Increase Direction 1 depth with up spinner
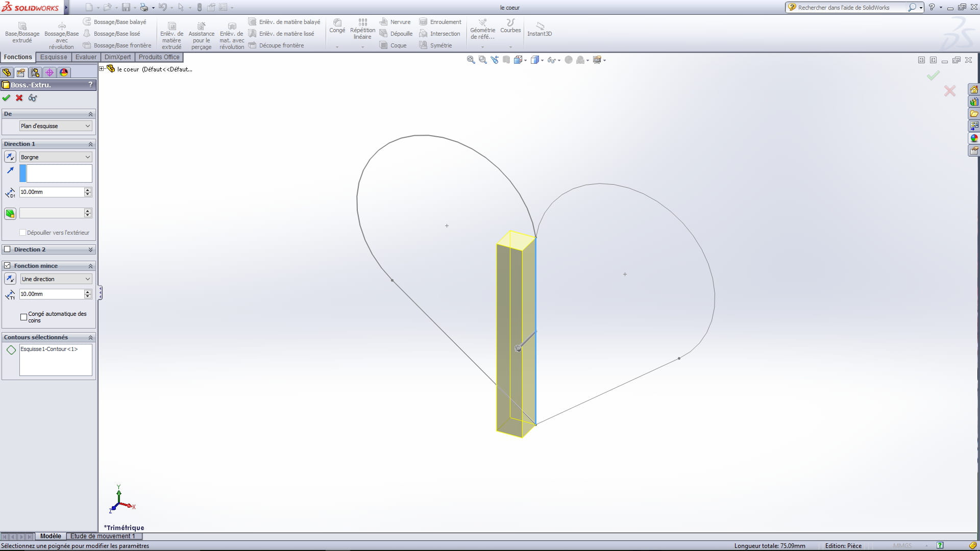The height and width of the screenshot is (551, 980). pos(88,190)
